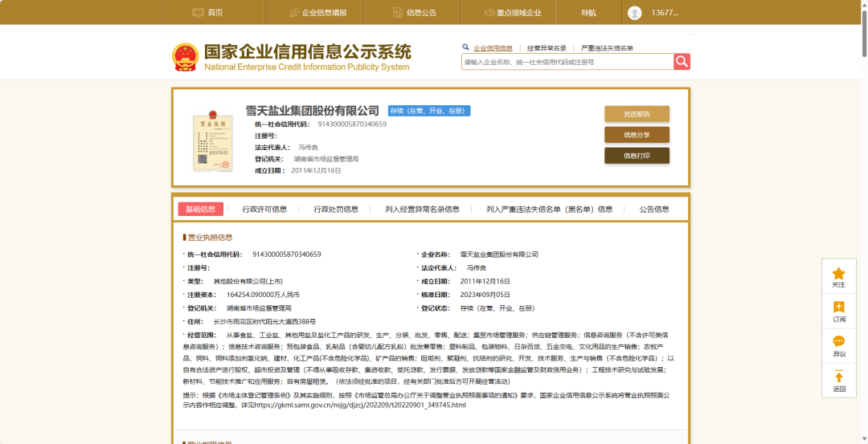
Task: Click the user avatar icon
Action: pos(635,13)
